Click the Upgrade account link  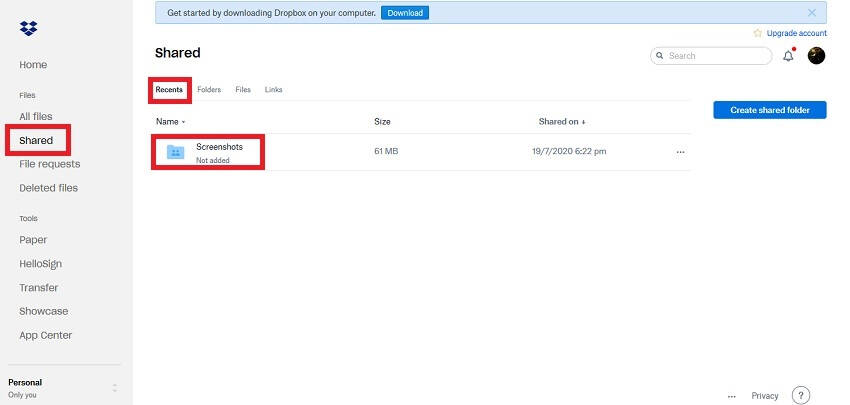click(796, 33)
